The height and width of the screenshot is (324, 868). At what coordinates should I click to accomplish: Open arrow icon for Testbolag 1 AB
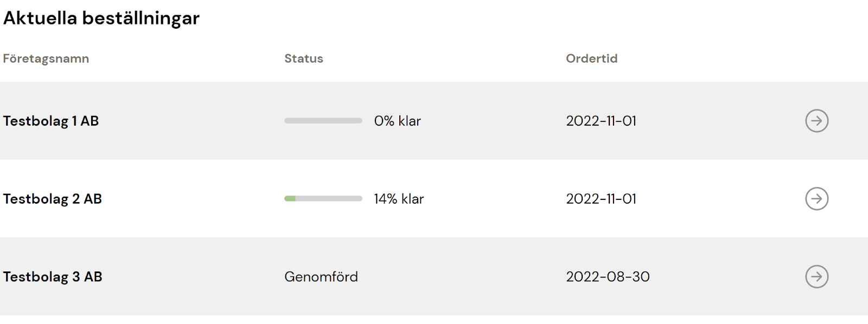816,121
